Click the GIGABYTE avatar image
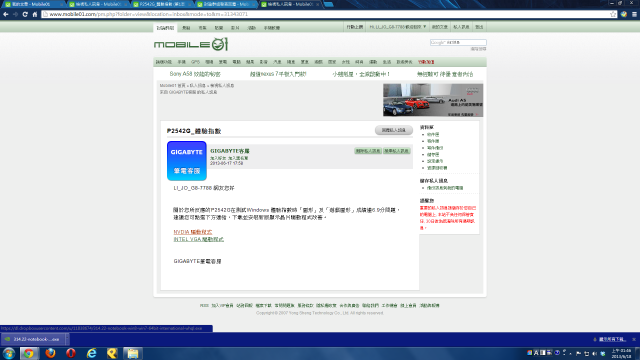The height and width of the screenshot is (360, 640). pos(187,161)
